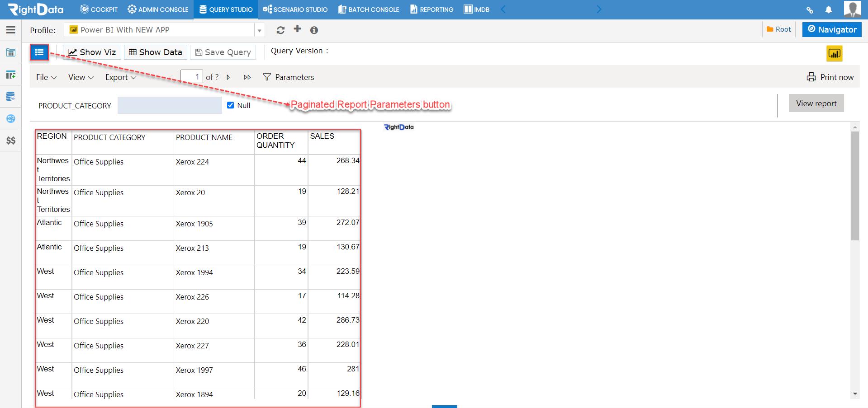
Task: Expand the Export menu
Action: [x=120, y=77]
